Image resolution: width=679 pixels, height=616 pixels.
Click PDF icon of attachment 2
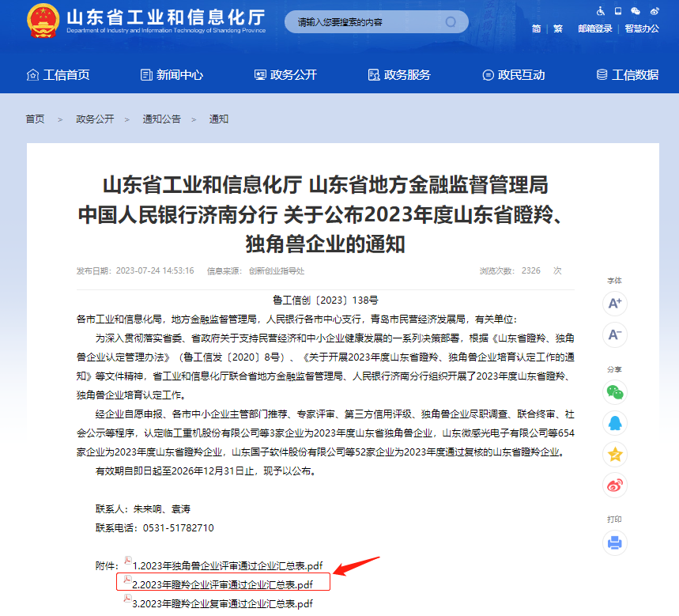click(128, 580)
